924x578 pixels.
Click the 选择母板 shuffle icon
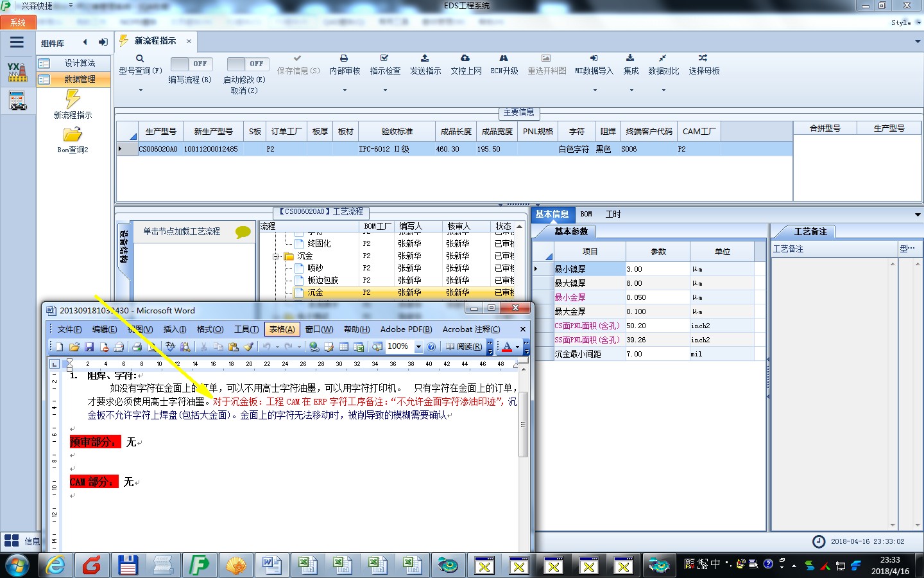[x=703, y=58]
